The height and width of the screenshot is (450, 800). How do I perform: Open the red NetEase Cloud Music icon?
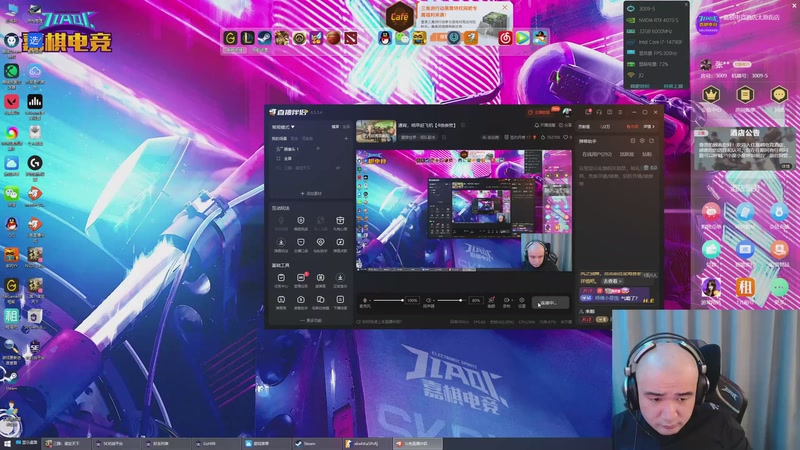point(505,38)
